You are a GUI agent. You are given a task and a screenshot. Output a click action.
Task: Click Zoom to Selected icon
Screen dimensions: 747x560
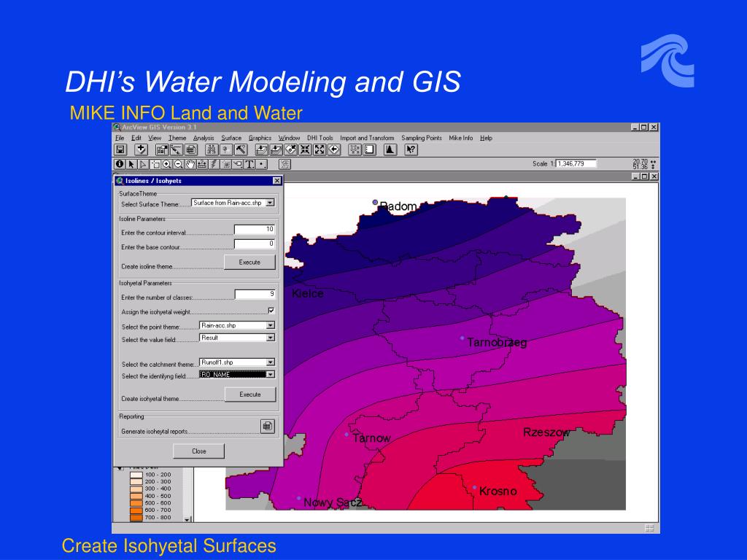[x=290, y=149]
